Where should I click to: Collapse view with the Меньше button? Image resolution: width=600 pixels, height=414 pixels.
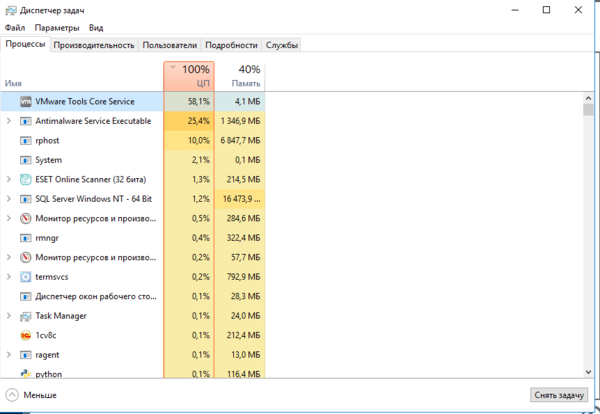coord(32,395)
